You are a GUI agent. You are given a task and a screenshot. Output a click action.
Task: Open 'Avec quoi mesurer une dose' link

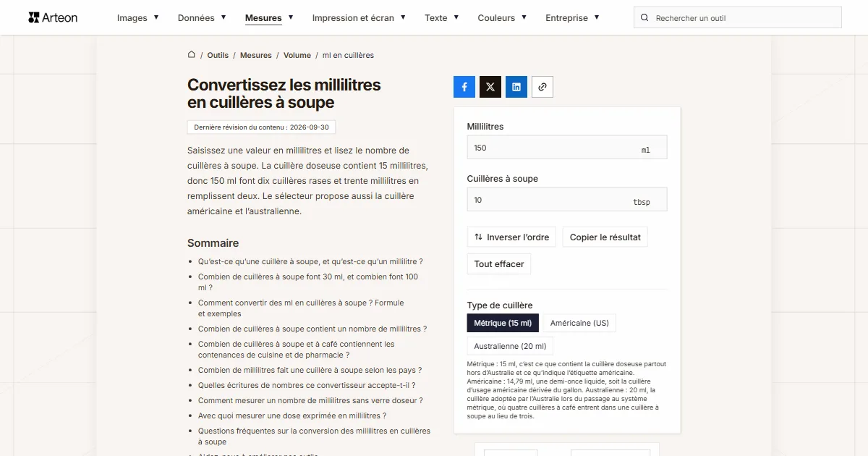point(292,415)
